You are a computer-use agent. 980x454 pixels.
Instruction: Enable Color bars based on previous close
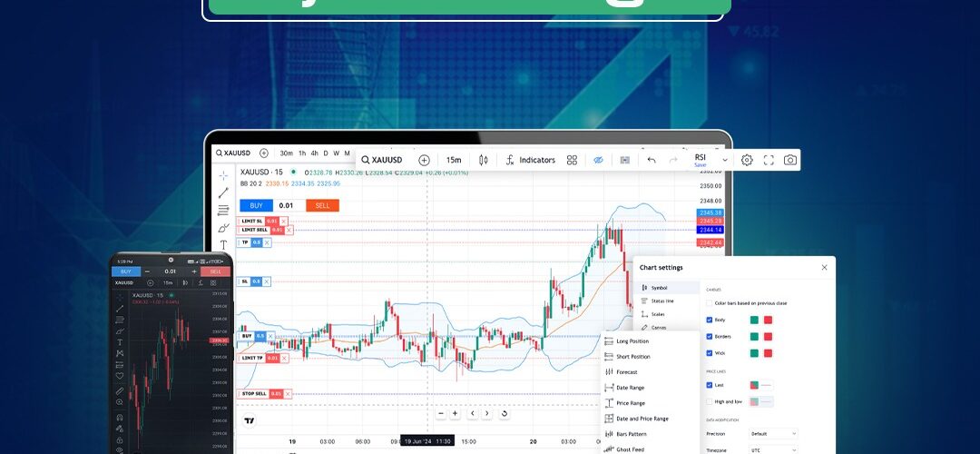point(710,303)
